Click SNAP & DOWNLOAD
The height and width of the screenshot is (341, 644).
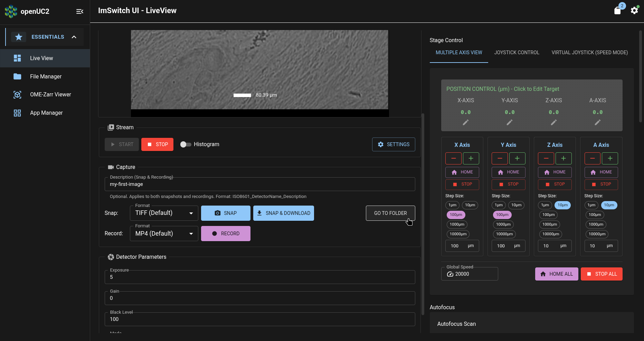283,213
